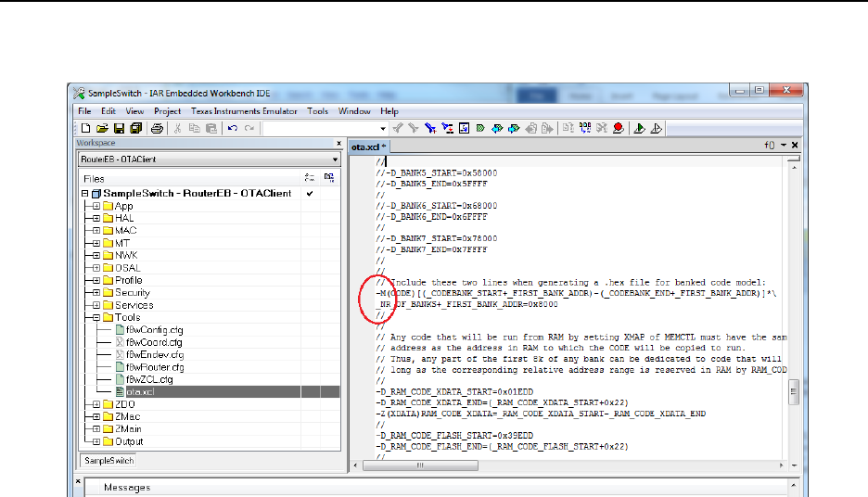This screenshot has height=497, width=868.
Task: Save the current file ota.xcl
Action: 119,128
